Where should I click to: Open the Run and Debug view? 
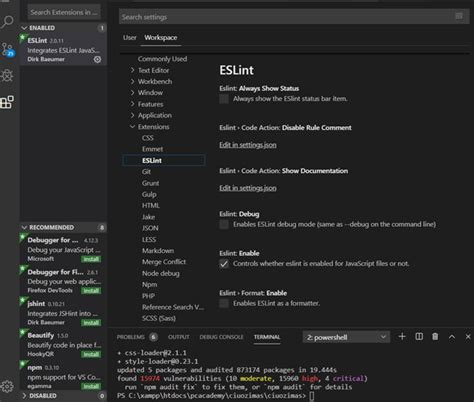pos(7,76)
